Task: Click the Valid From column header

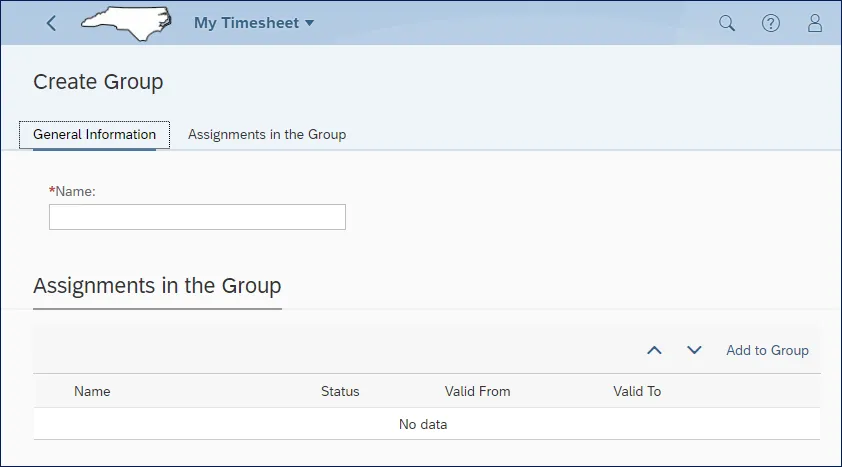Action: tap(477, 391)
